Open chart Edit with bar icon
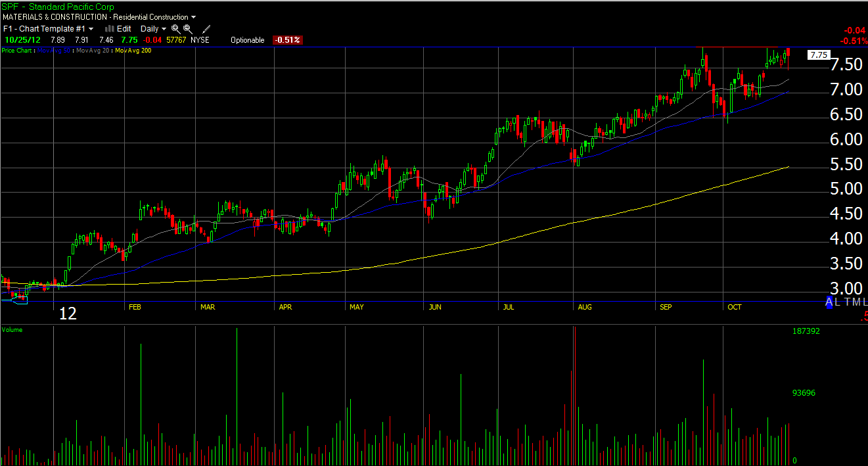This screenshot has width=868, height=466. [118, 29]
